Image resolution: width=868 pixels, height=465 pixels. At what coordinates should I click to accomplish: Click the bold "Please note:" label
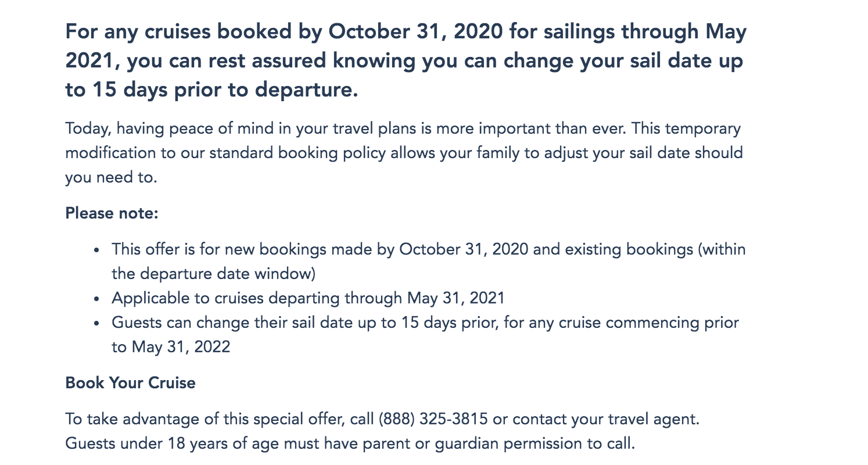coord(112,213)
